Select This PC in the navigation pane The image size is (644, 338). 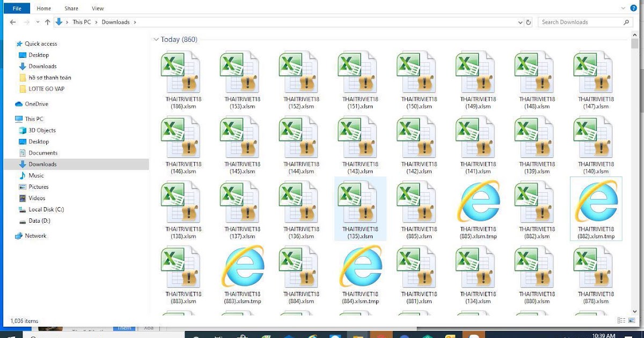pos(30,119)
